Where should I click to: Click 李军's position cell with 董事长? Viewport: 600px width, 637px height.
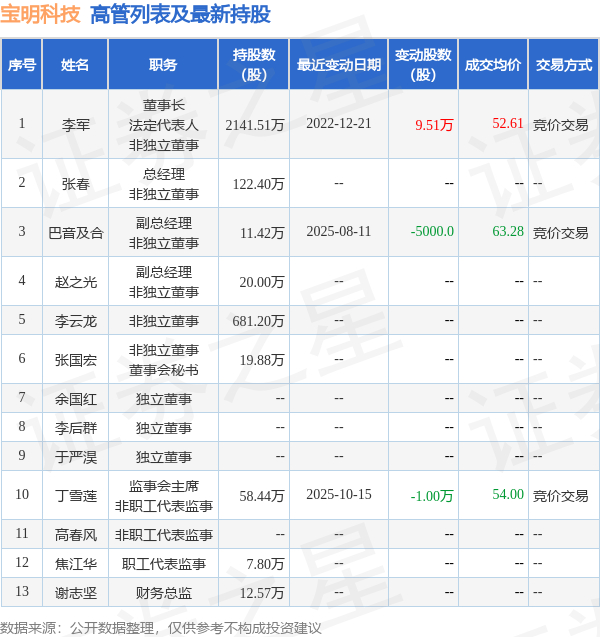click(164, 125)
